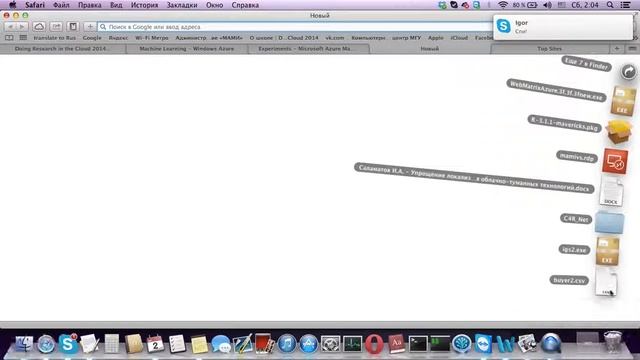This screenshot has height=360, width=640.
Task: Open Wi-Fi status menu
Action: tap(503, 5)
